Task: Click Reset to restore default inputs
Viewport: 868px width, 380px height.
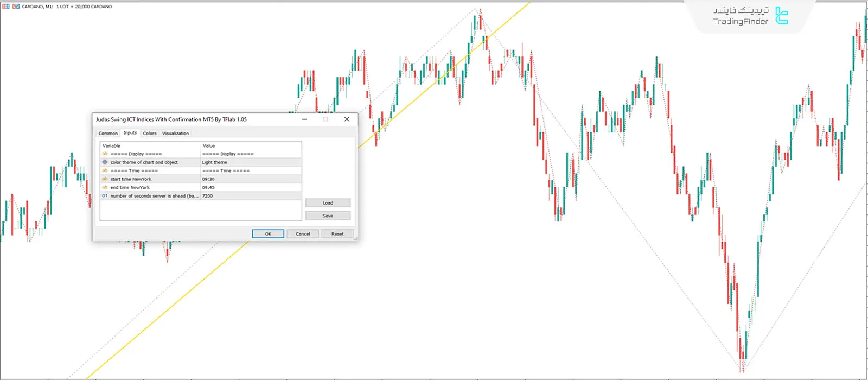Action: pos(337,234)
